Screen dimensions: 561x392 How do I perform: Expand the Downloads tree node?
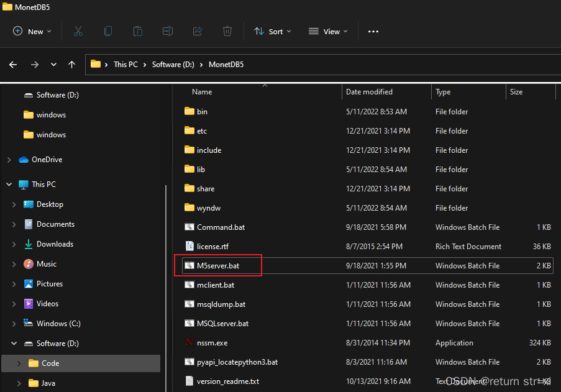point(14,244)
